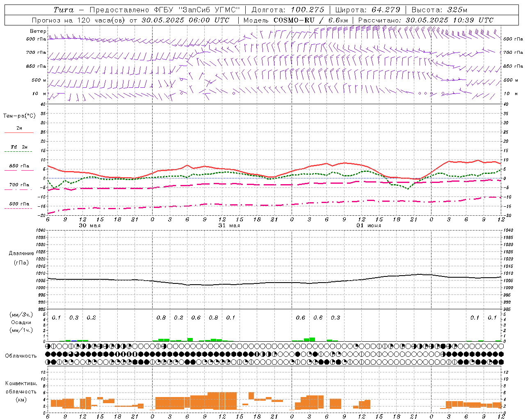Click the "Тем-ра(°C)" temperature panel label
Viewport: 525px width, 420px height.
click(x=19, y=116)
